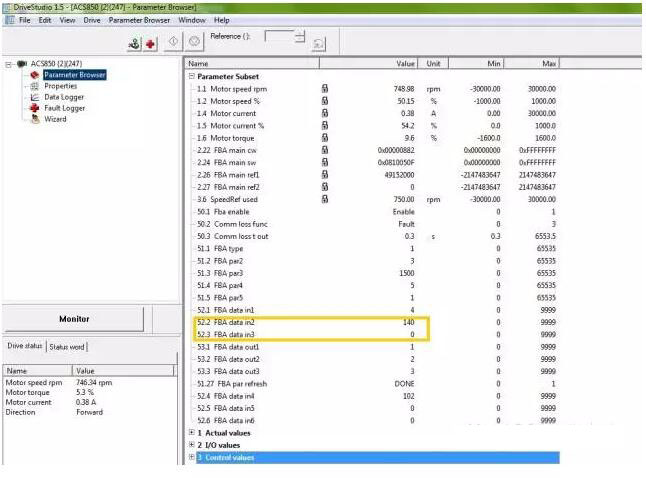Viewport: 646px width, 478px height.
Task: Click the apply reference icon
Action: click(319, 44)
